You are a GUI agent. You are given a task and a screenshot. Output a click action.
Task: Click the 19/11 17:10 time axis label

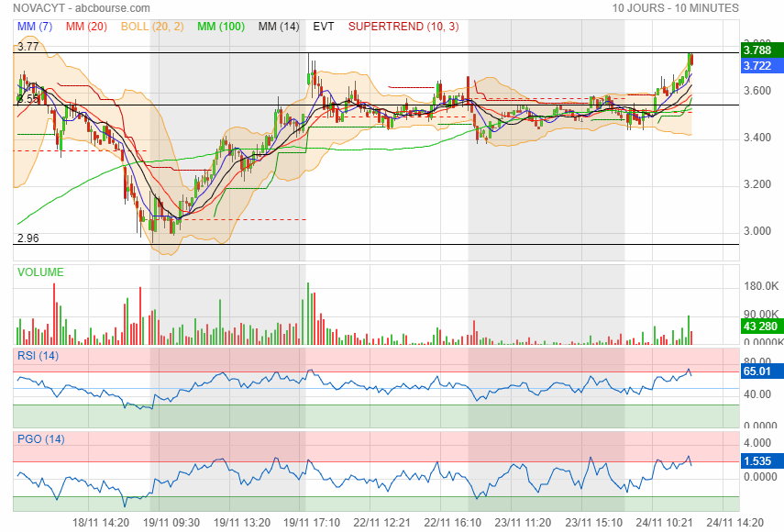tap(312, 523)
